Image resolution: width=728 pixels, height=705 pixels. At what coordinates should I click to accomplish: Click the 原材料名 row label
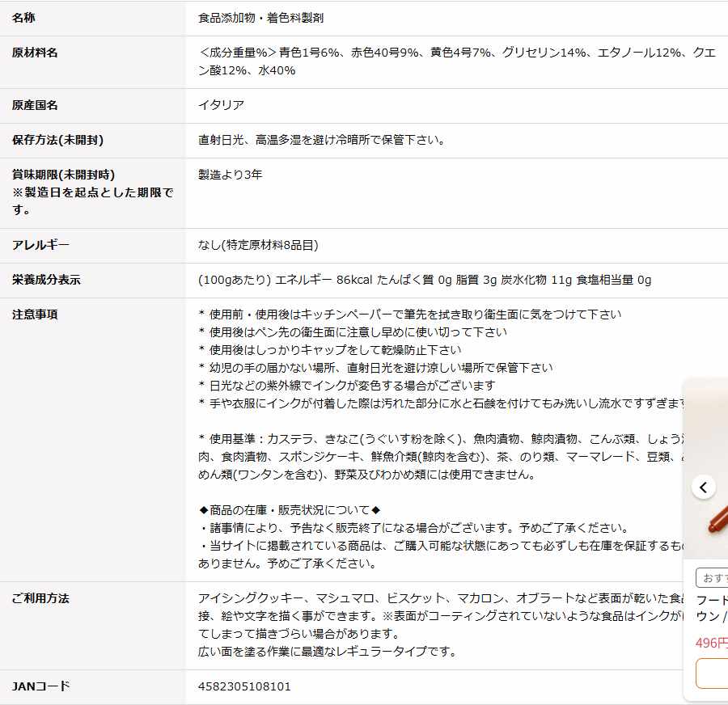click(35, 53)
